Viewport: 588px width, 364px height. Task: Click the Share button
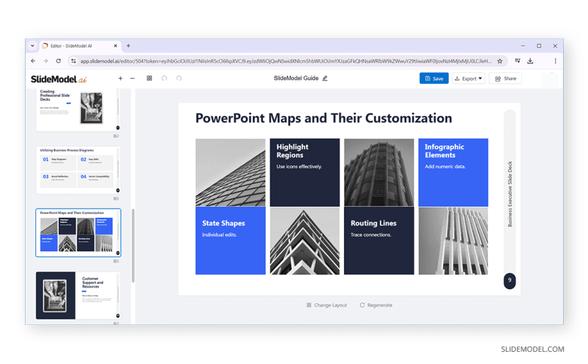505,78
